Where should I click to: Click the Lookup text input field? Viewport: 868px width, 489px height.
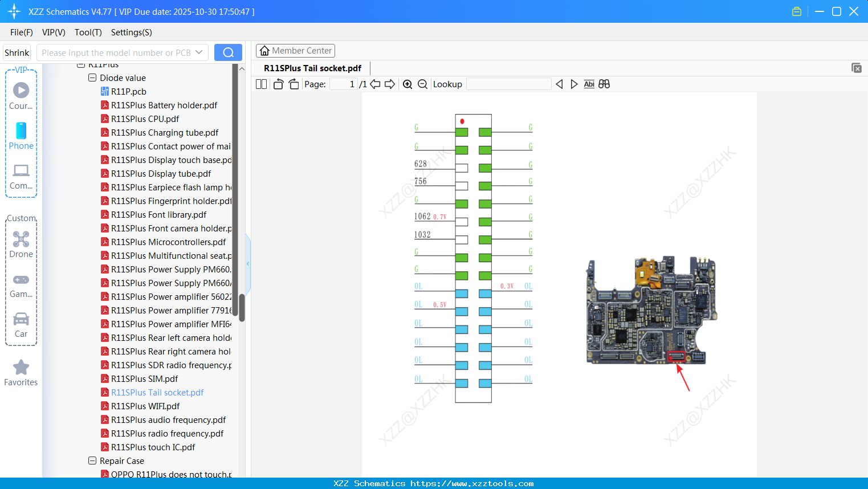pyautogui.click(x=508, y=84)
